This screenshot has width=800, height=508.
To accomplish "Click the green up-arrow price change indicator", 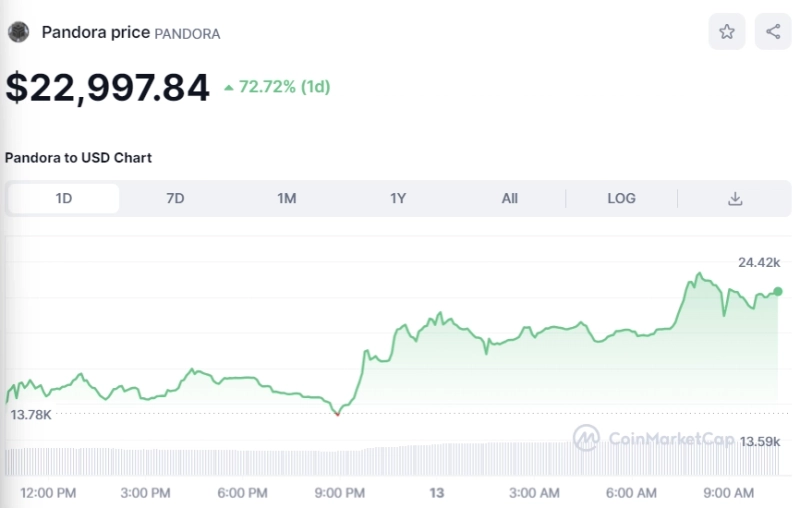I will click(x=229, y=88).
